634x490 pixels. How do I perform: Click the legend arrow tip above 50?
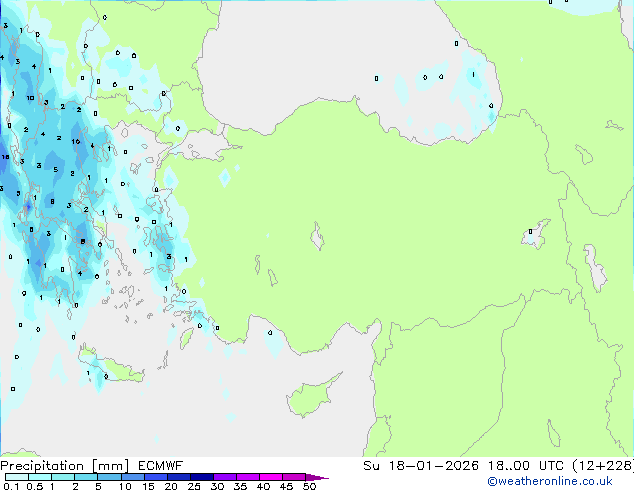tap(318, 477)
